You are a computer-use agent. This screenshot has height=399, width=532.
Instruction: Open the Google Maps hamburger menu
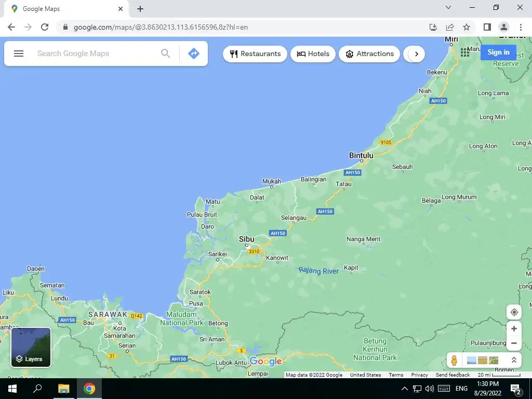[19, 54]
